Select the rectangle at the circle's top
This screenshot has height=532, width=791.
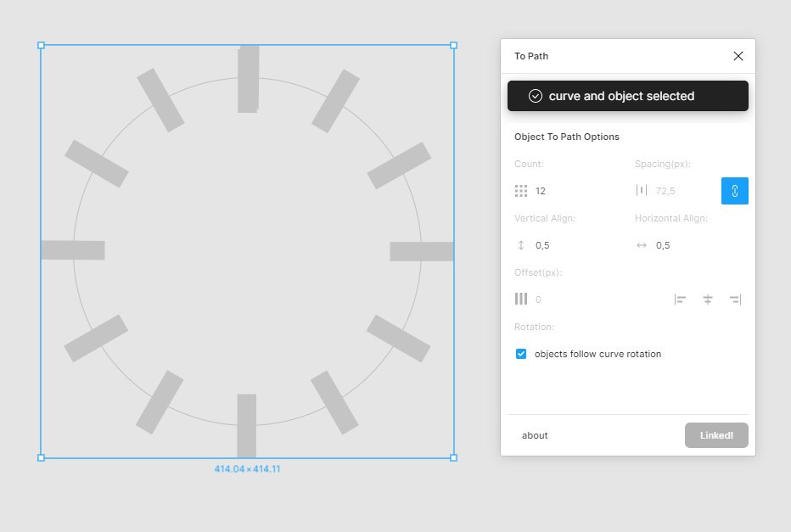pyautogui.click(x=248, y=79)
